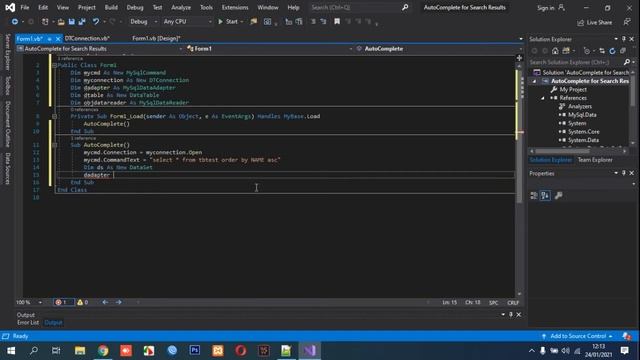
Task: Click the New Project toolbar icon
Action: tap(45, 22)
